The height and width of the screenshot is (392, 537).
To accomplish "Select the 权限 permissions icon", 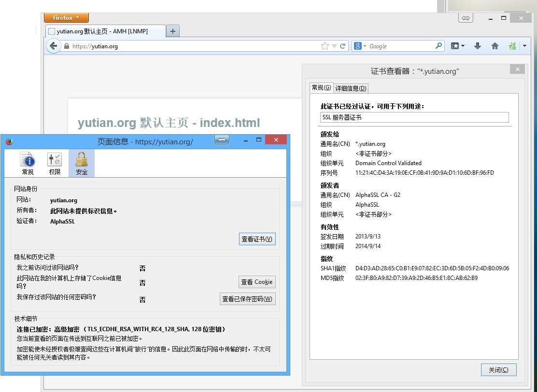I will (x=55, y=163).
